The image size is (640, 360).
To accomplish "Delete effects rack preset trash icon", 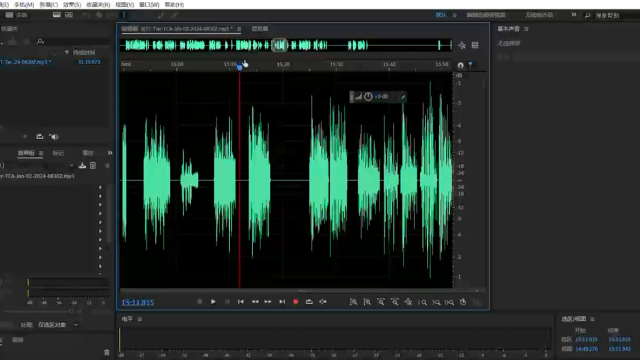I will (x=93, y=165).
